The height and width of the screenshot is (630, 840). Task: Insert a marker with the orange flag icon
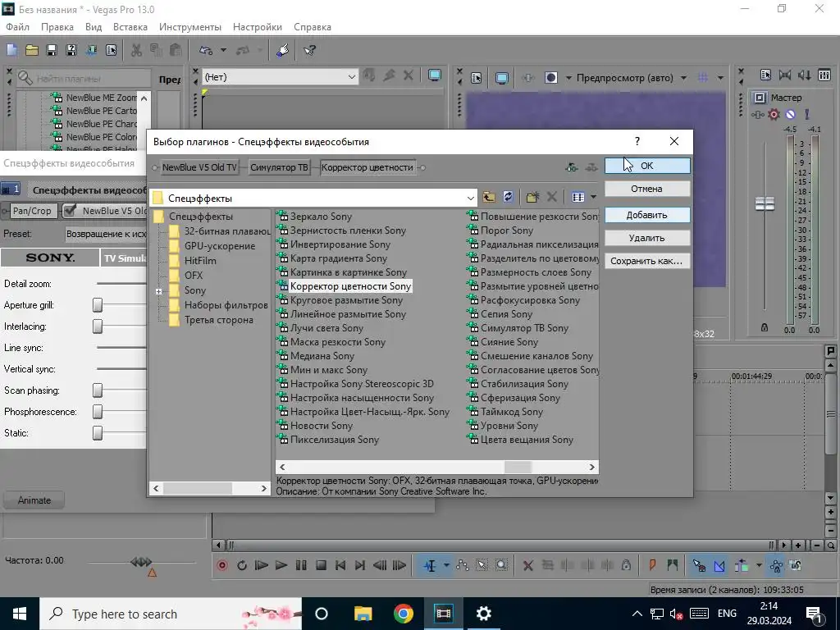pos(652,565)
